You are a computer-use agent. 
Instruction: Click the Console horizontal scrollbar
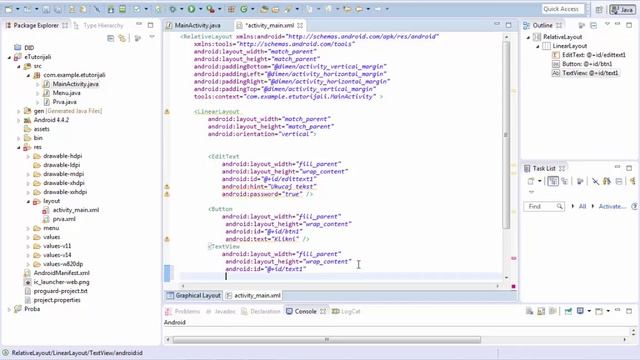point(327,340)
